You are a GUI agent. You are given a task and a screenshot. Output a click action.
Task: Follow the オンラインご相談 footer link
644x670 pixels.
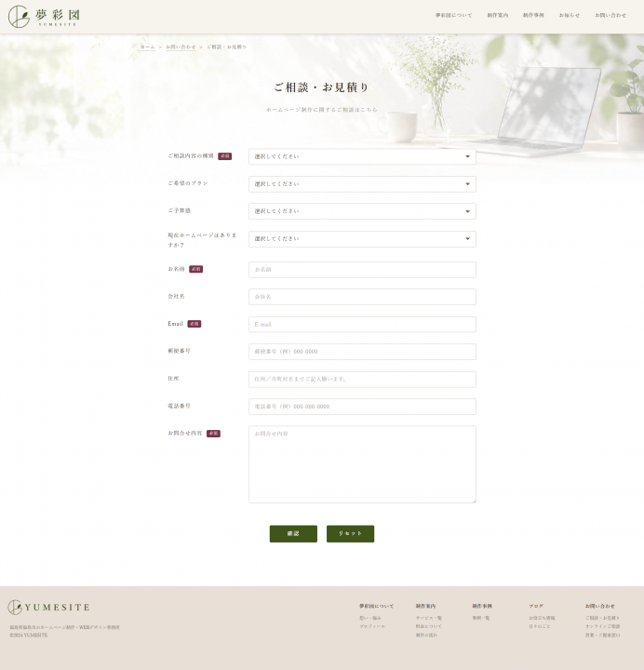click(x=602, y=626)
